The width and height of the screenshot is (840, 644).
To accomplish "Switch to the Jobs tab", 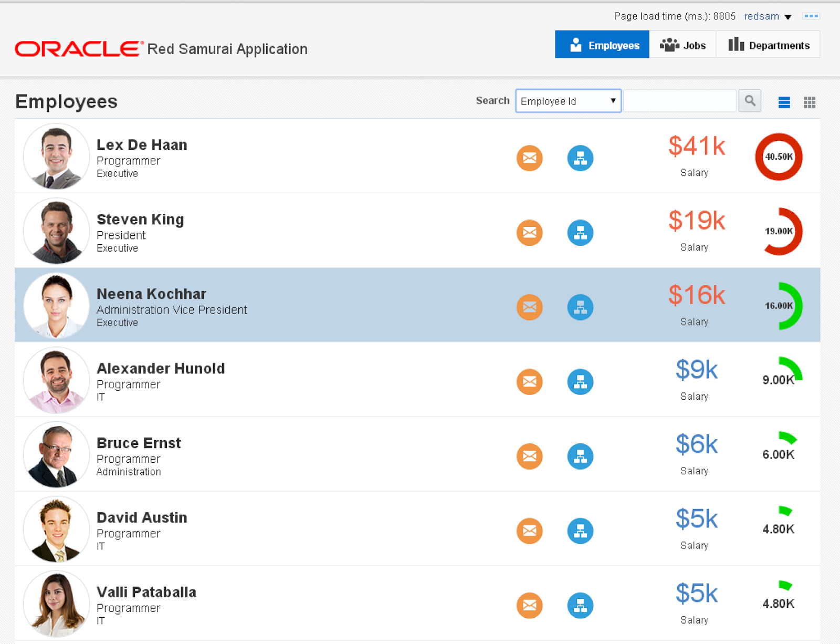I will point(682,45).
